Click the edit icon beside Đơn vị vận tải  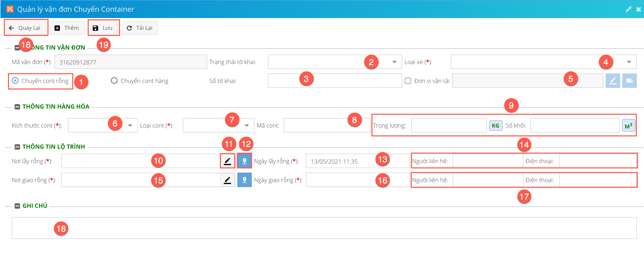tap(612, 81)
